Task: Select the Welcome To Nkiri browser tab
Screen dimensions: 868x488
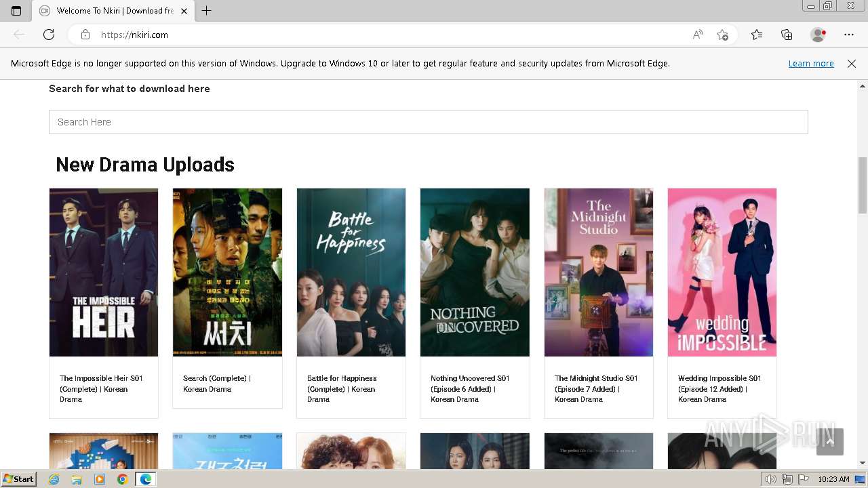Action: (x=113, y=11)
